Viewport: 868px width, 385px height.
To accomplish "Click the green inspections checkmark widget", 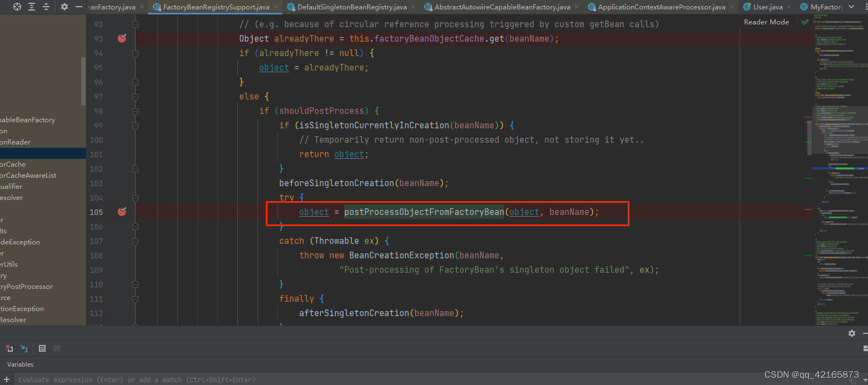I will click(x=805, y=22).
